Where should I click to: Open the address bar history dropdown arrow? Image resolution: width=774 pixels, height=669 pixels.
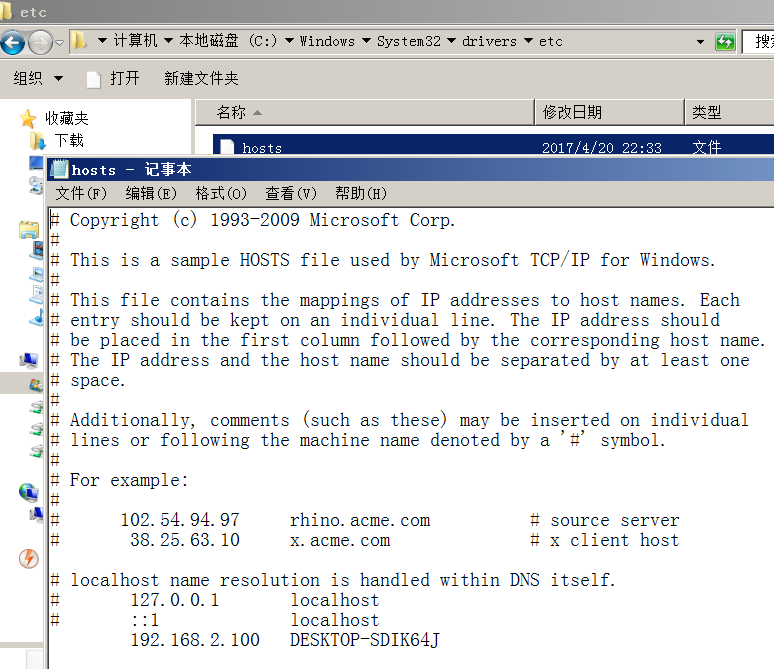pos(700,42)
